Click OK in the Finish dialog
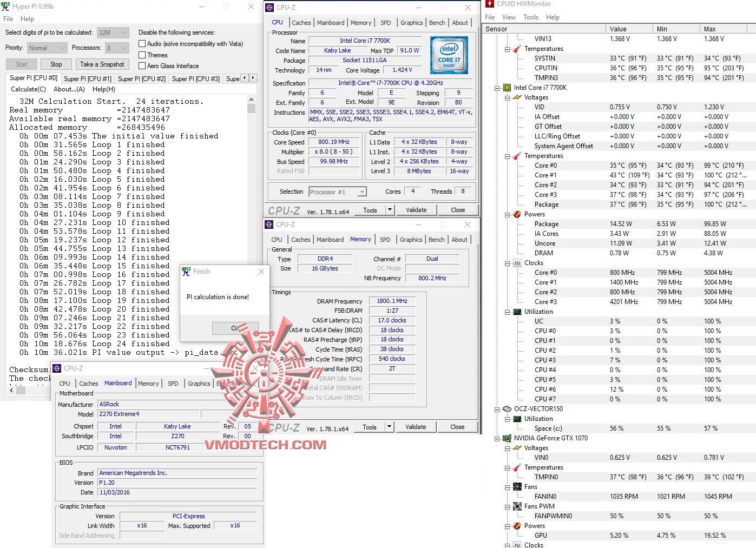The image size is (756, 548). (x=235, y=328)
